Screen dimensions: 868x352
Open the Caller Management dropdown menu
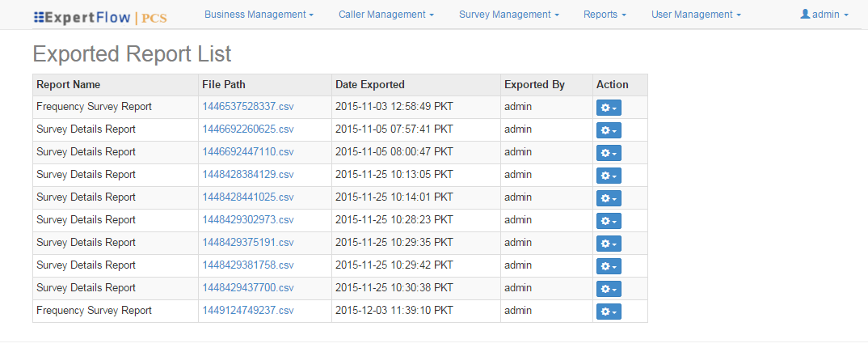click(386, 15)
